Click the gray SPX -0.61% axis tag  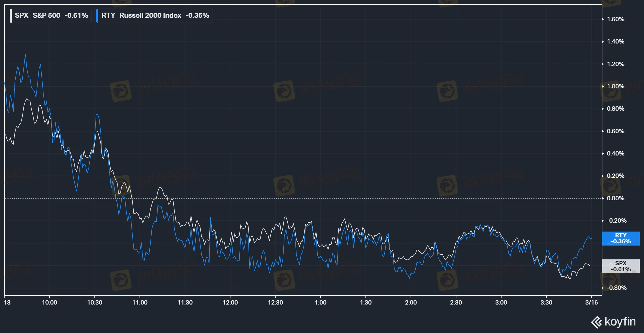click(621, 266)
